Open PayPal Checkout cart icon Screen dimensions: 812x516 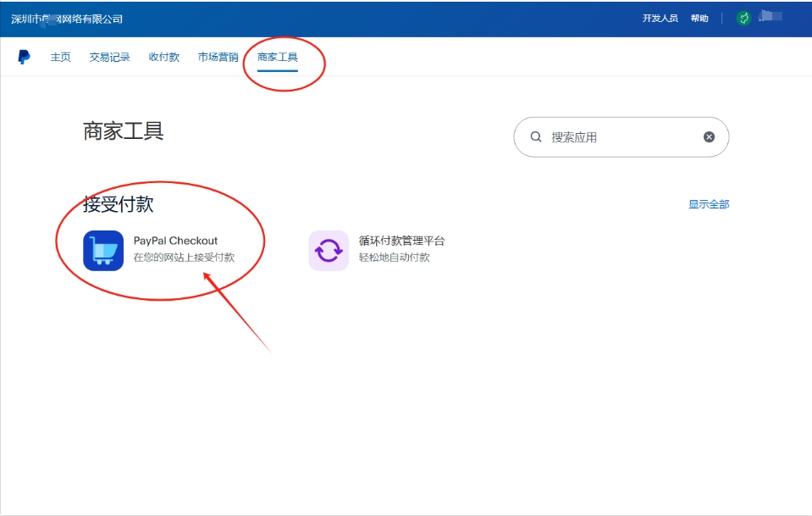pos(103,251)
